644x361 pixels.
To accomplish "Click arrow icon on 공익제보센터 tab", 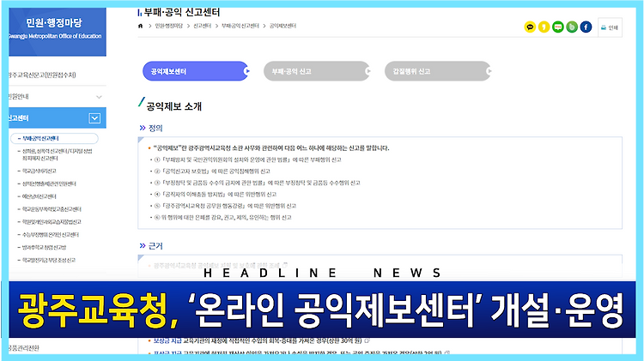I will (246, 71).
